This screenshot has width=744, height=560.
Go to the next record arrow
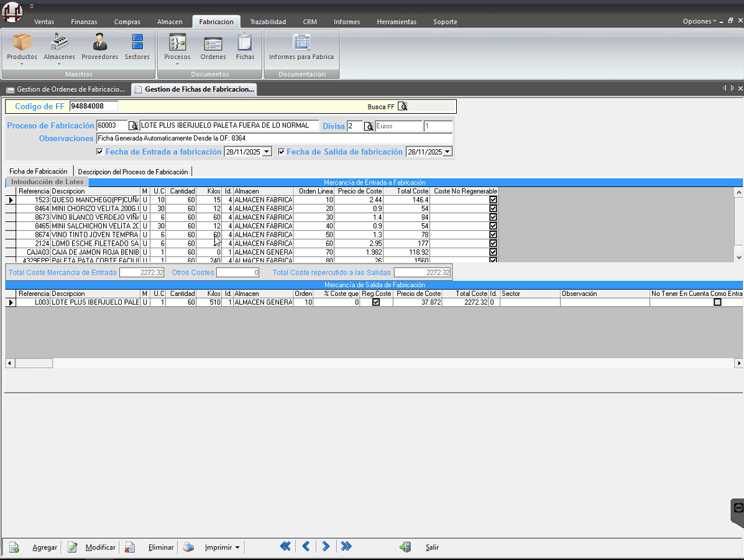[x=326, y=546]
